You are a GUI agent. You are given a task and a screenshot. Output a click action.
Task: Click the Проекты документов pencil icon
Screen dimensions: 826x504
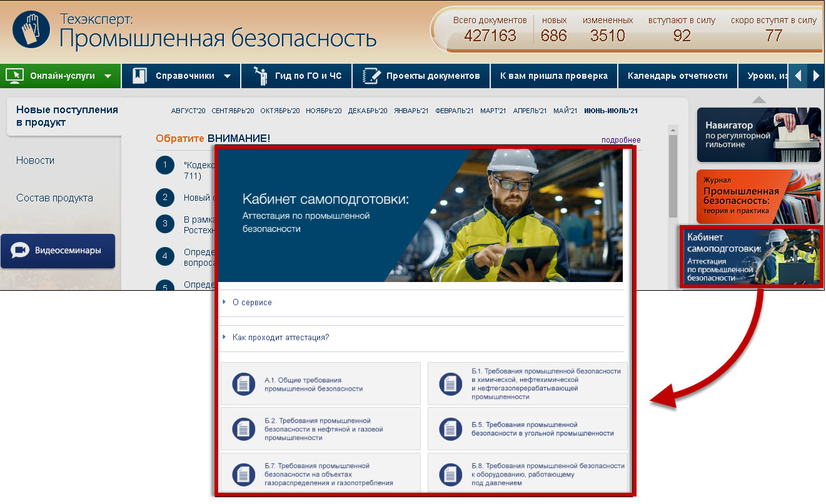tap(371, 76)
